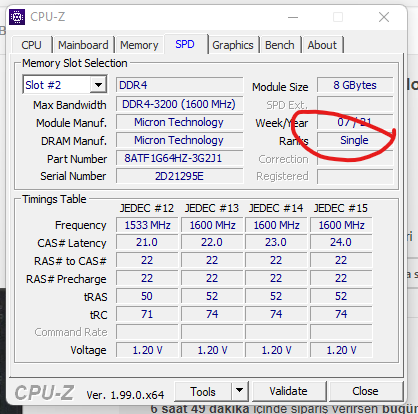Select serial number 2D21295E

[180, 176]
